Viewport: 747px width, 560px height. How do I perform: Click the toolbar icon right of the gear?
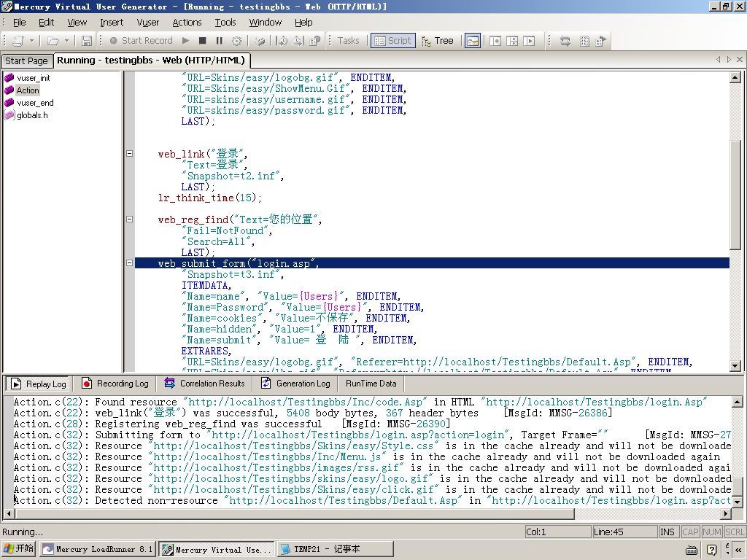coord(260,41)
